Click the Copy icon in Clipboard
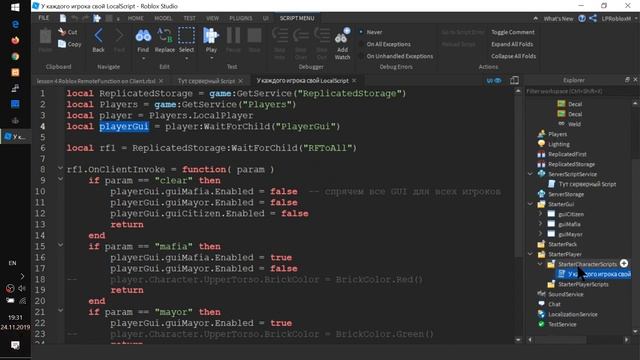 (62, 44)
